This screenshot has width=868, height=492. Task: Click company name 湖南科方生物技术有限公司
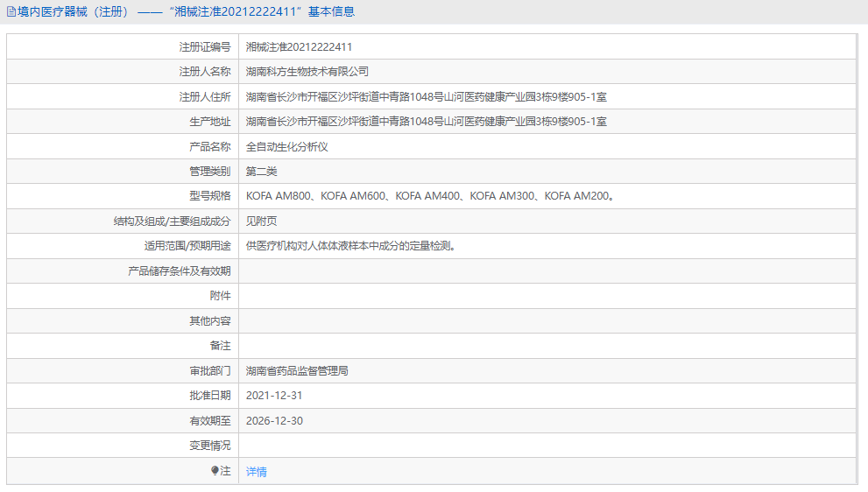pyautogui.click(x=307, y=72)
